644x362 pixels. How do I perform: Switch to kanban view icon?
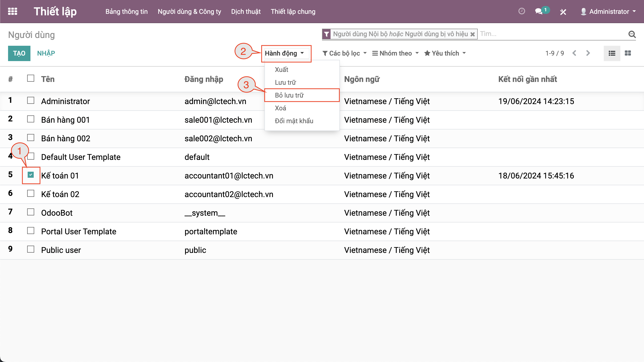tap(628, 53)
